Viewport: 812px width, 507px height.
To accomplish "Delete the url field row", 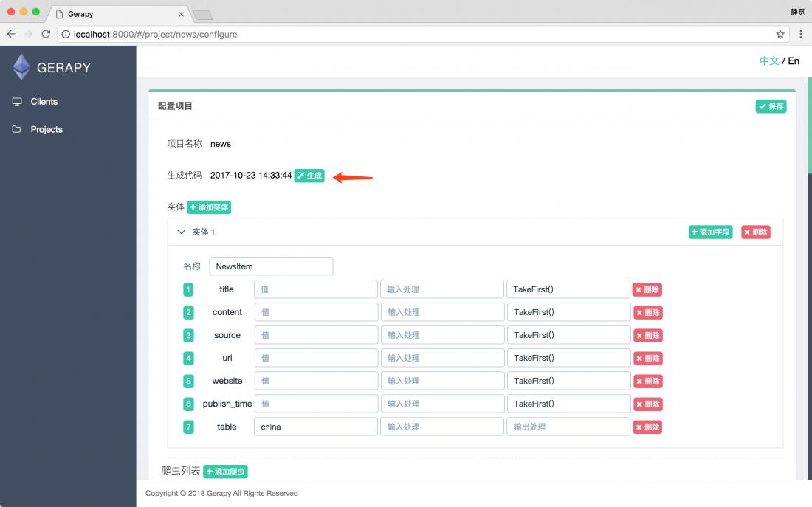I will [x=648, y=358].
